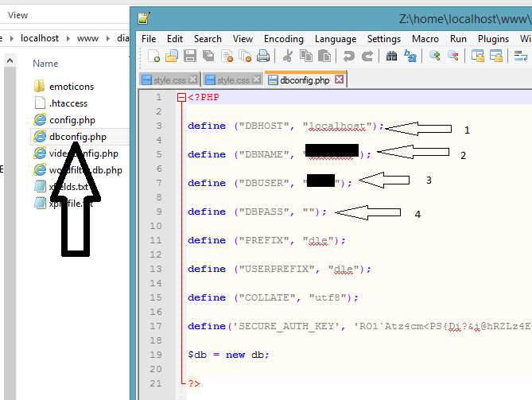532x400 pixels.
Task: Click the synchronize horizontal scrolling icon
Action: tap(496, 56)
